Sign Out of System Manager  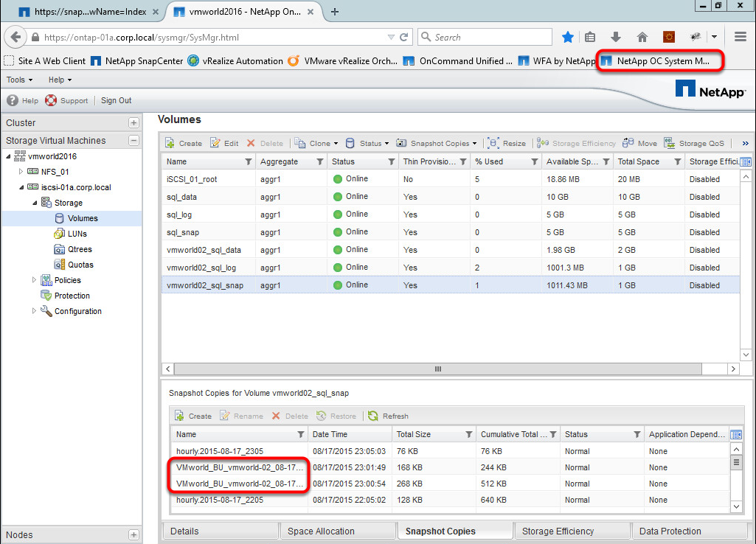point(117,100)
